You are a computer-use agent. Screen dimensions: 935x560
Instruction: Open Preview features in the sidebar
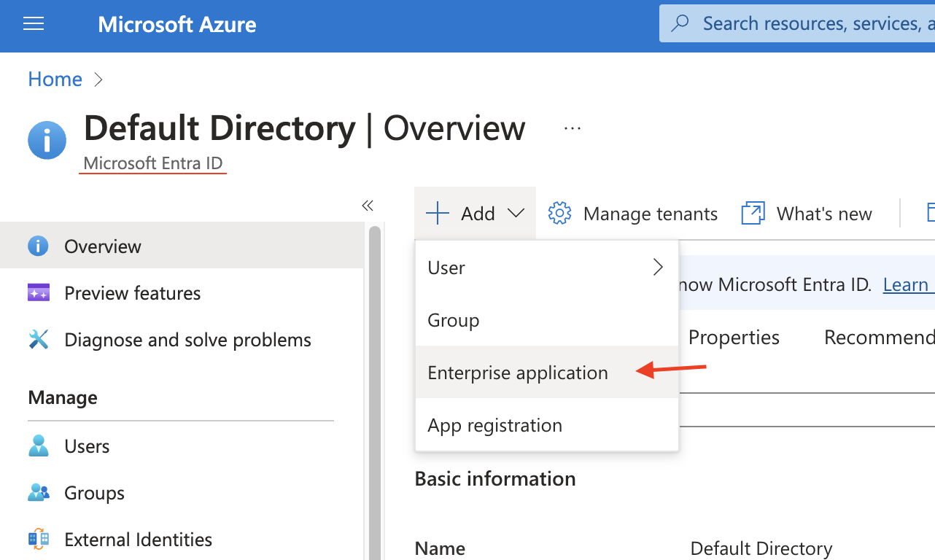(182, 293)
